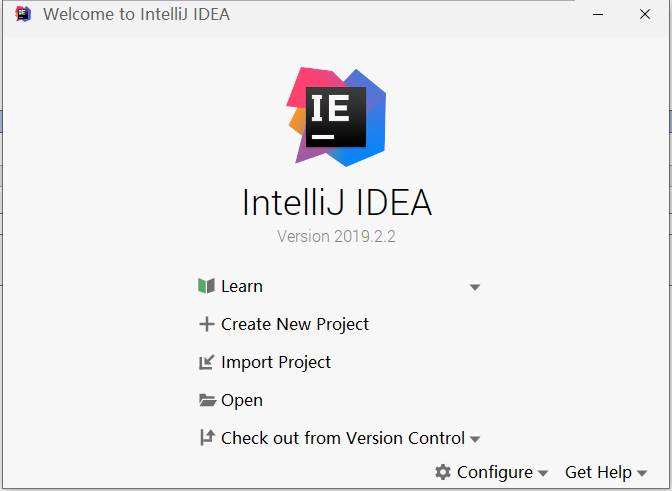Expand the Learn section arrow

[475, 287]
